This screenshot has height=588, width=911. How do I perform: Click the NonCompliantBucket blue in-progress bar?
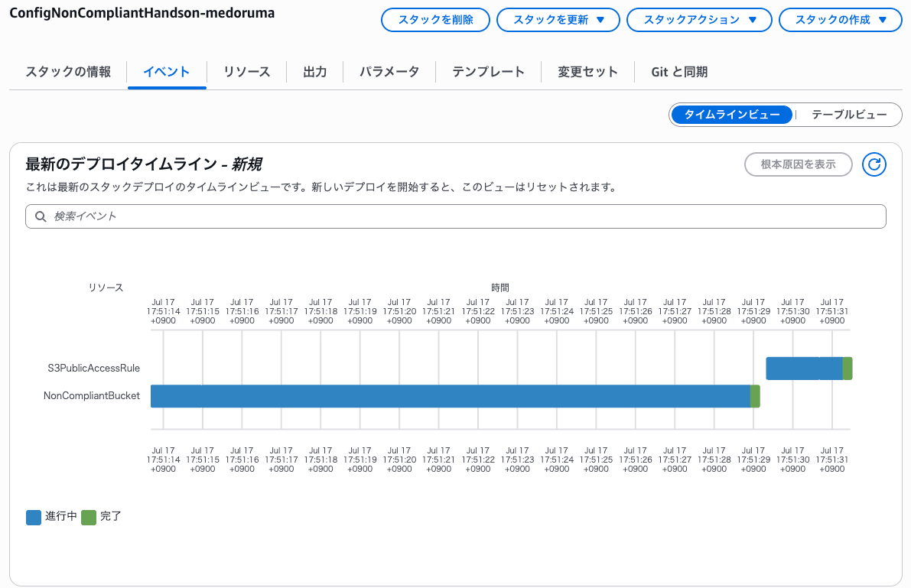click(451, 395)
